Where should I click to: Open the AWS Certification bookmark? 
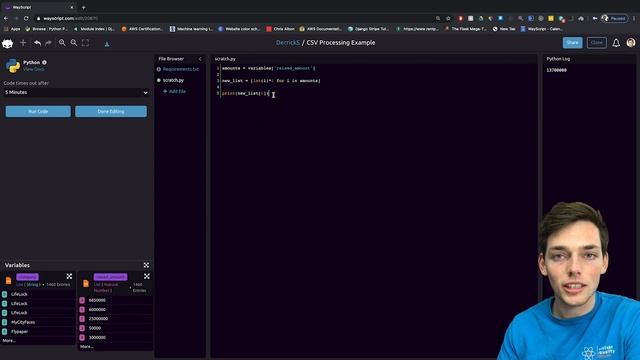142,29
